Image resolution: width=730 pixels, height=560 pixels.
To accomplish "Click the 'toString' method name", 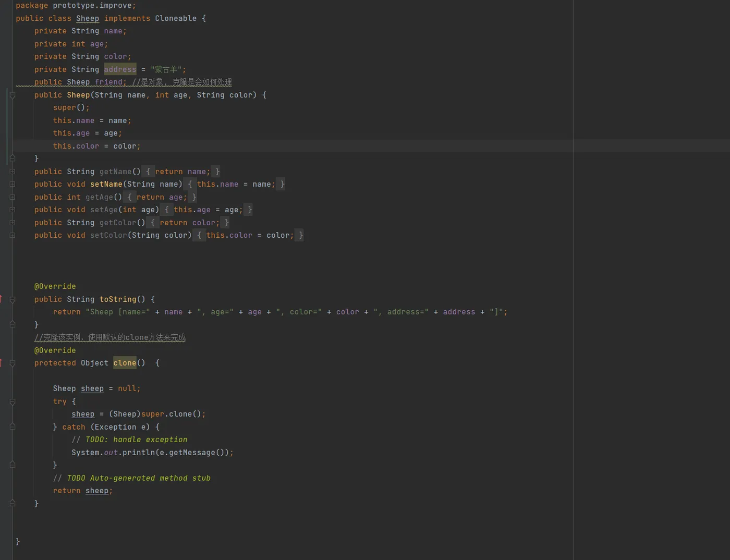I will 118,299.
